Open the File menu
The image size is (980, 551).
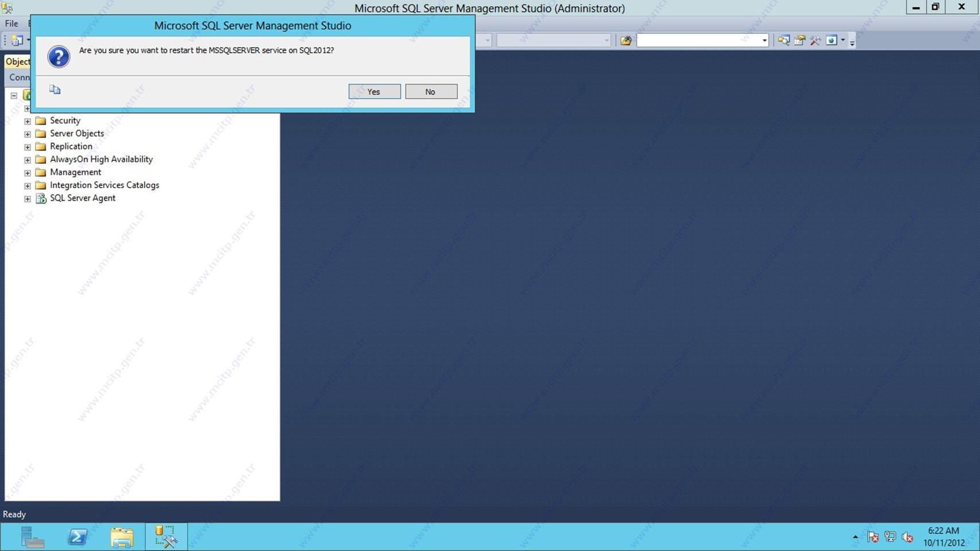[11, 24]
